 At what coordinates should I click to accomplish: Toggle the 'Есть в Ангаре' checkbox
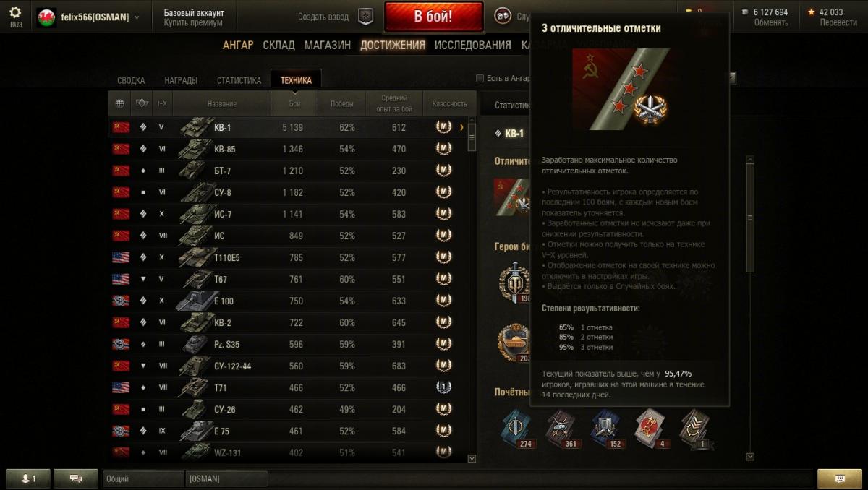[x=480, y=79]
